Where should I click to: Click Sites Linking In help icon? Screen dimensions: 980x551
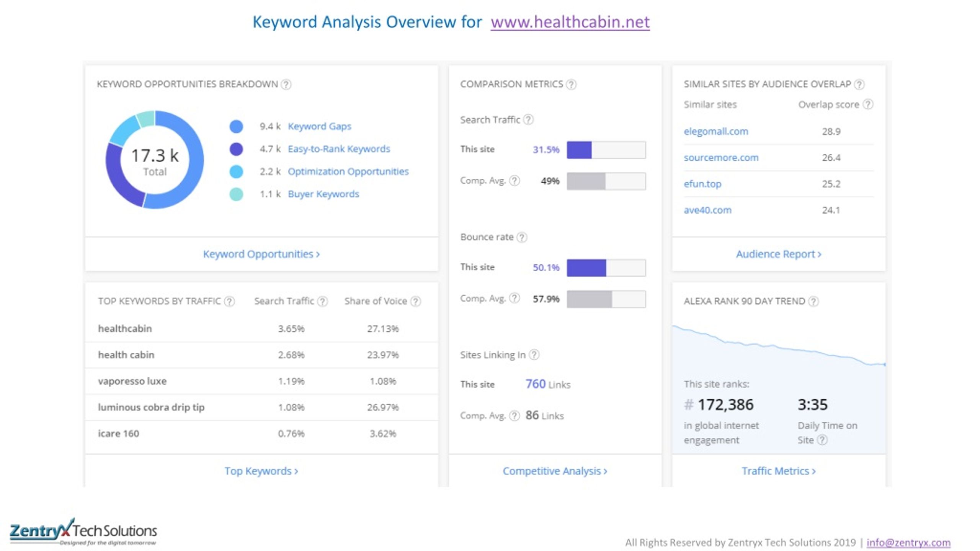(534, 355)
